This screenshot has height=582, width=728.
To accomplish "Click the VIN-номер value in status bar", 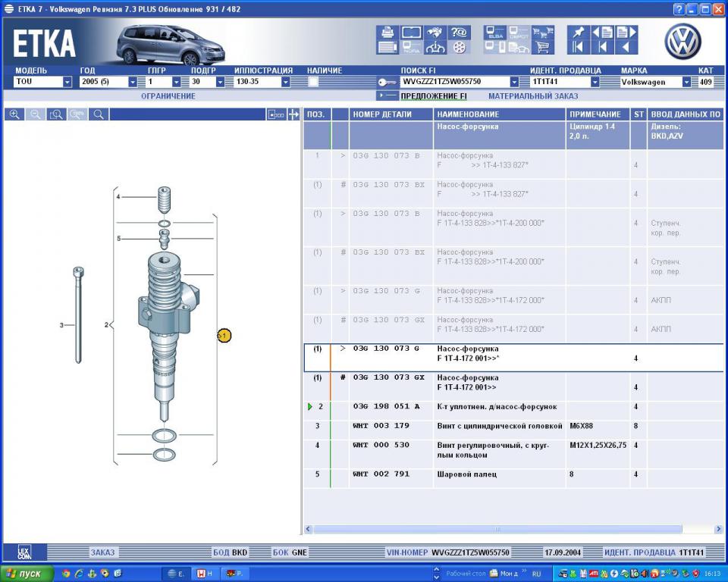I will tap(470, 552).
